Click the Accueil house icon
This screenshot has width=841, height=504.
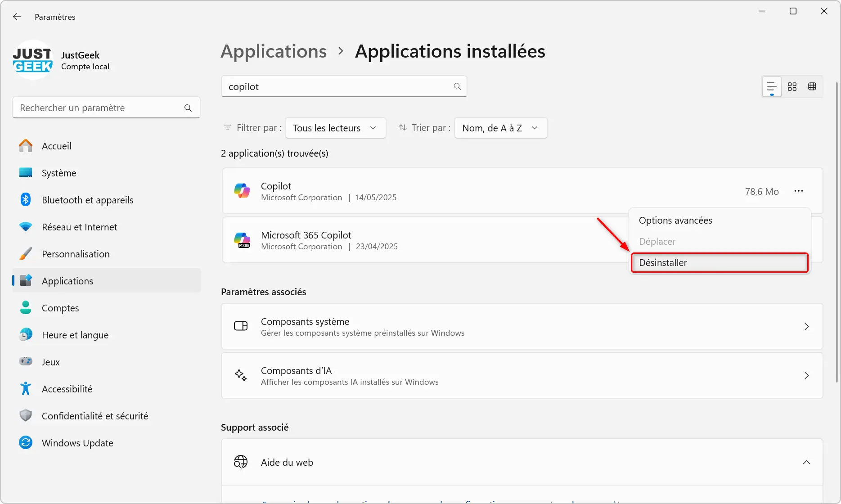click(26, 145)
